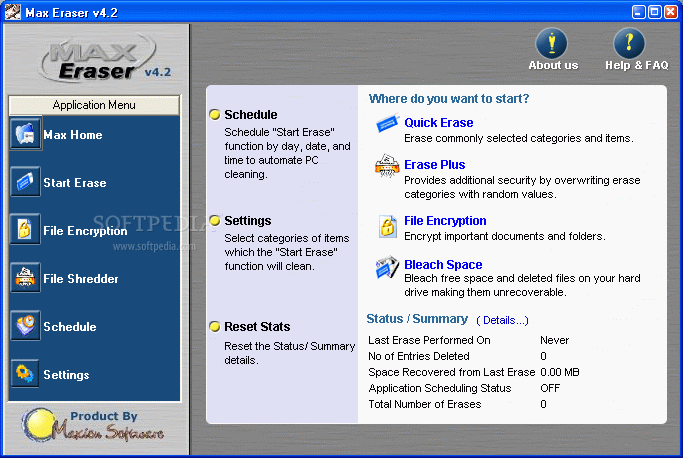Click the Max Eraser title bar app icon
Screen dimensions: 683x458
(x=13, y=12)
